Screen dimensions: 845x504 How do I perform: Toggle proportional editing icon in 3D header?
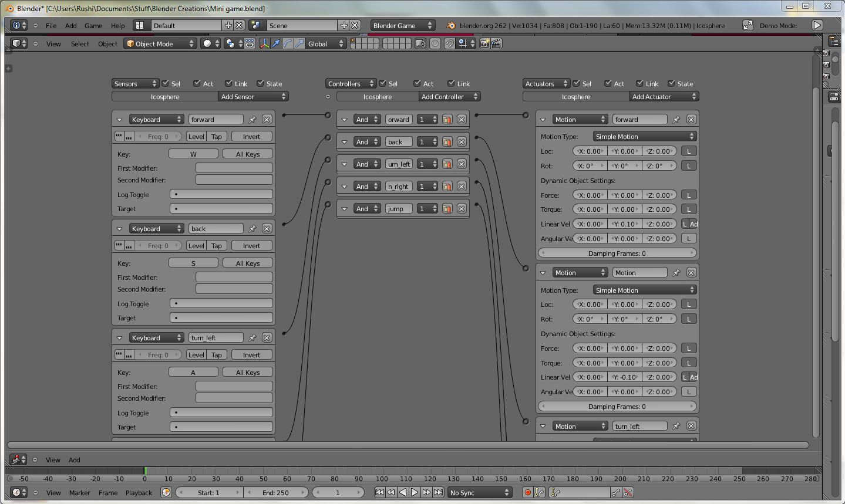[435, 43]
